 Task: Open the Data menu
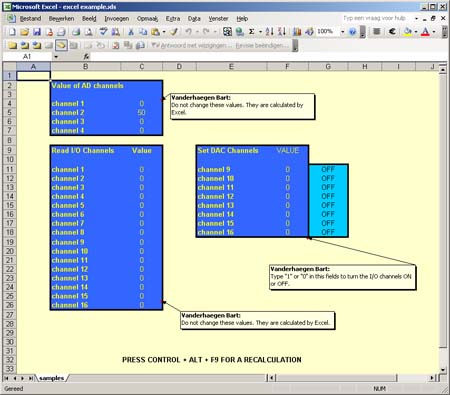[x=194, y=19]
